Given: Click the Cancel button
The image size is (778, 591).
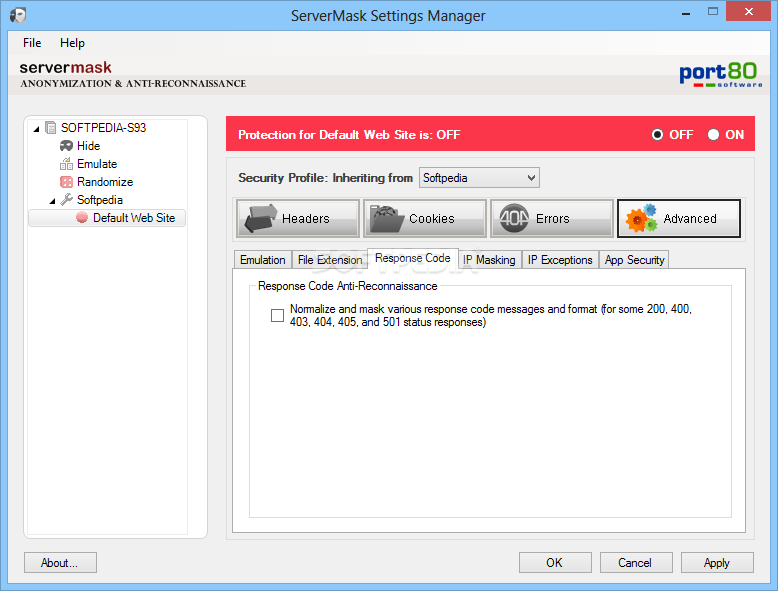Looking at the screenshot, I should click(x=636, y=563).
